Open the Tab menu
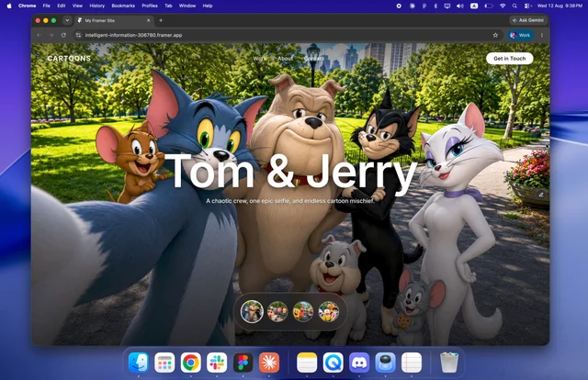Screen dimensions: 588x380 coord(168,6)
